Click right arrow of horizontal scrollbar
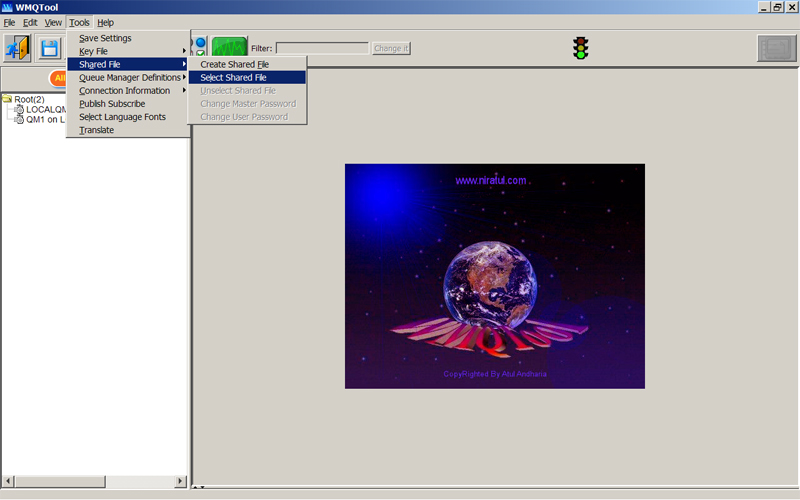 pyautogui.click(x=180, y=481)
